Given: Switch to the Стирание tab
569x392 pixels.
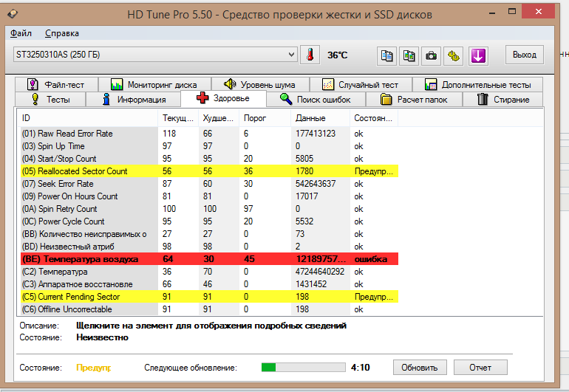Looking at the screenshot, I should (503, 100).
